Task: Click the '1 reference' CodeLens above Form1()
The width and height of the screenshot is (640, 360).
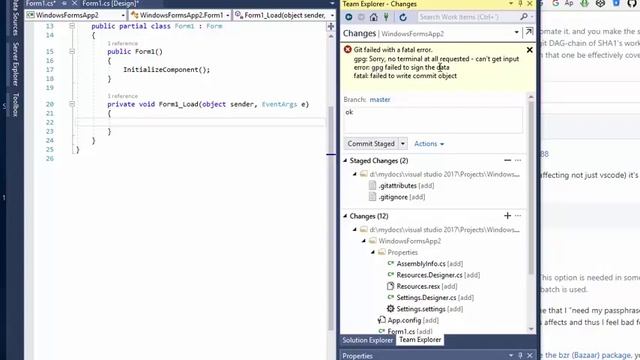Action: click(x=122, y=43)
